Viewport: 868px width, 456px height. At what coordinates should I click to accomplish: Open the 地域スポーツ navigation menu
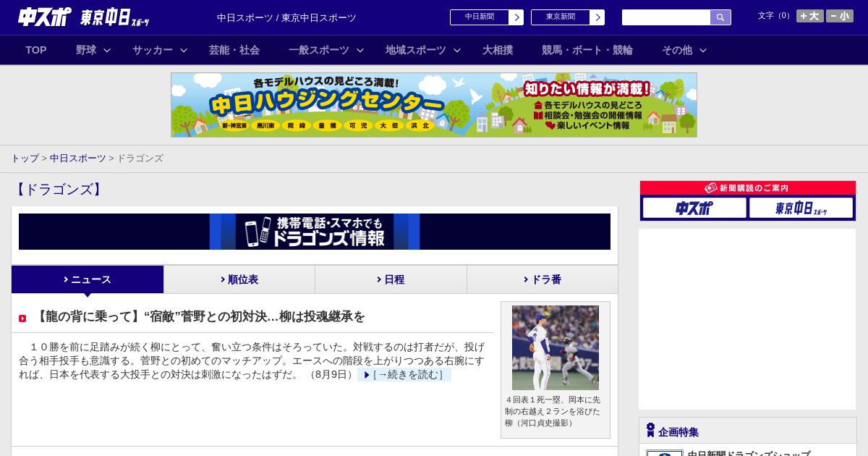point(416,50)
